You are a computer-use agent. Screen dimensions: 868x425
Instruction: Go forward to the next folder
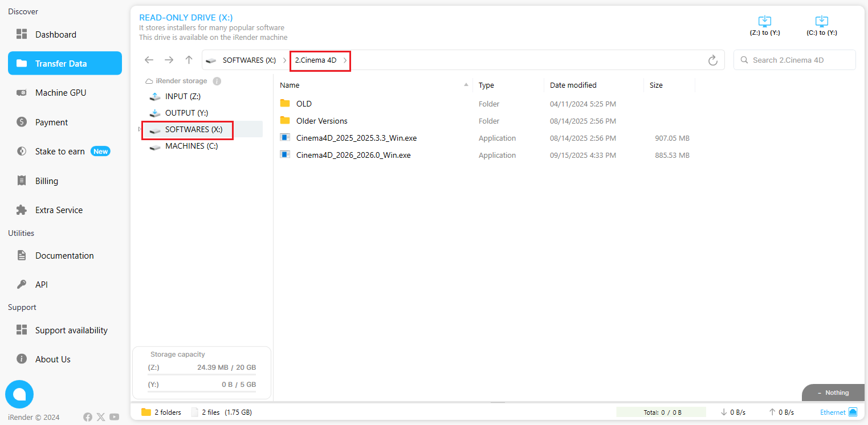[169, 60]
